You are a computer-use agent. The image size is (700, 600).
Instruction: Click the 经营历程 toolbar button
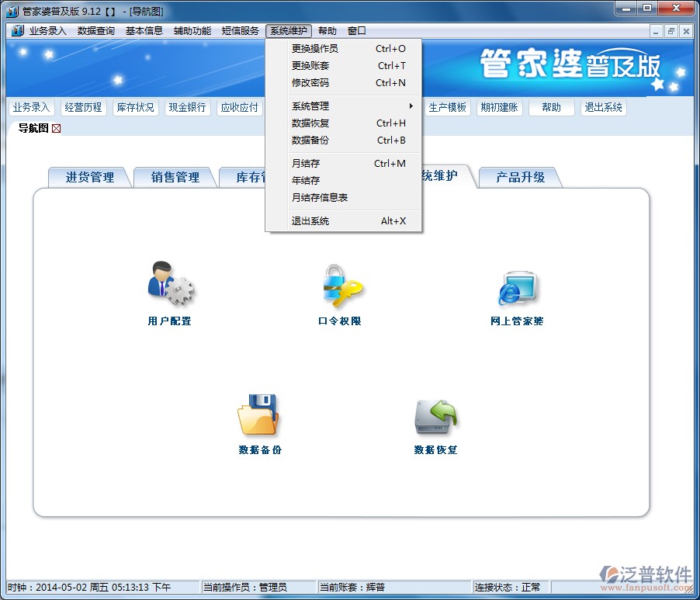[x=84, y=107]
